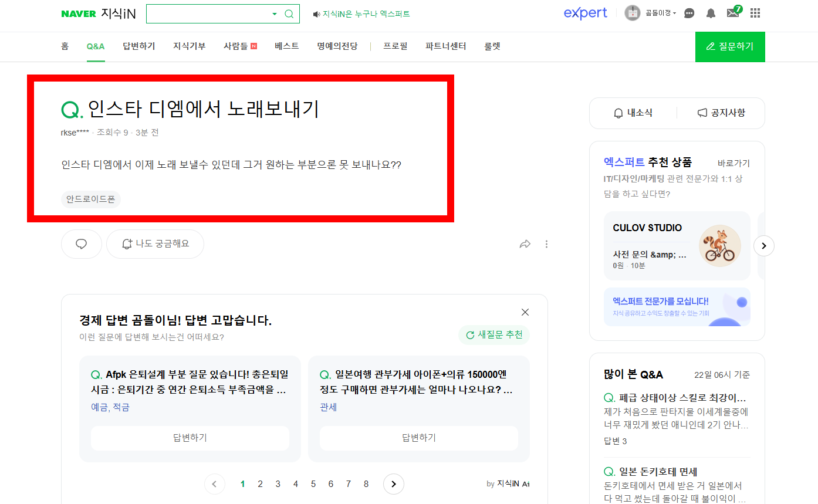Click the 안드로이드폰 tag
This screenshot has height=504, width=818.
click(x=91, y=199)
